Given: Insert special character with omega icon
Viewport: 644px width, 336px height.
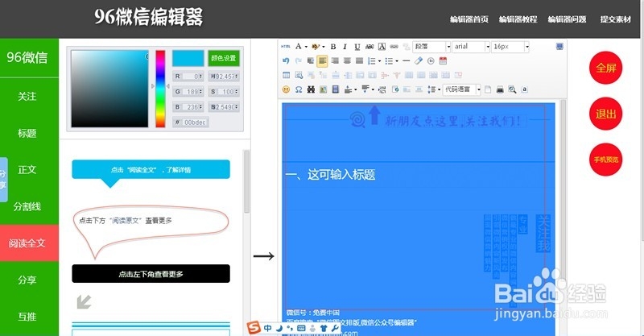Looking at the screenshot, I should click(x=299, y=89).
